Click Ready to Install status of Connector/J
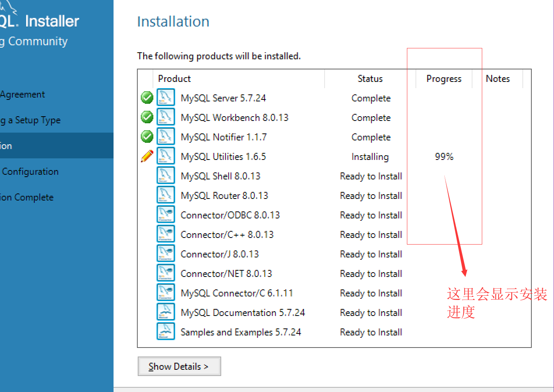 point(371,254)
